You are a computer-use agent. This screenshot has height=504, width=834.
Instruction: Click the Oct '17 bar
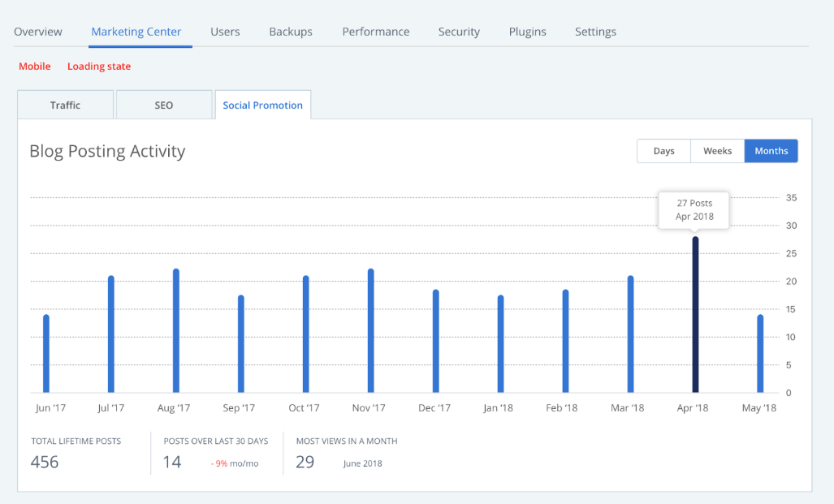(x=306, y=334)
